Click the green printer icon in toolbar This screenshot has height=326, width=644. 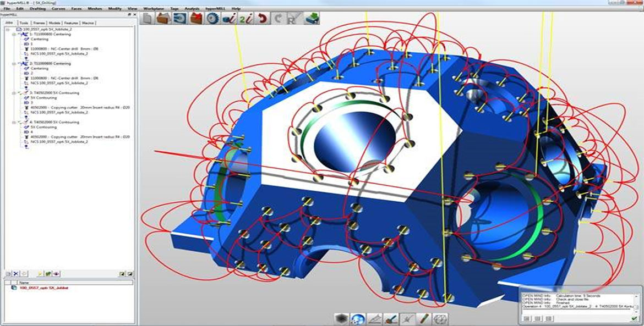(x=312, y=18)
